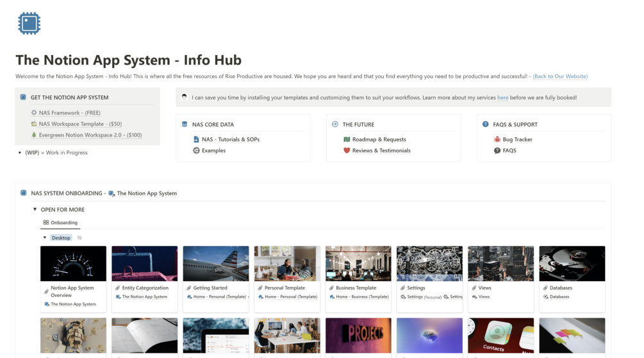Viewport: 644px width, 358px height.
Task: Open the Getting Started airplane thumbnail
Action: pos(215,264)
